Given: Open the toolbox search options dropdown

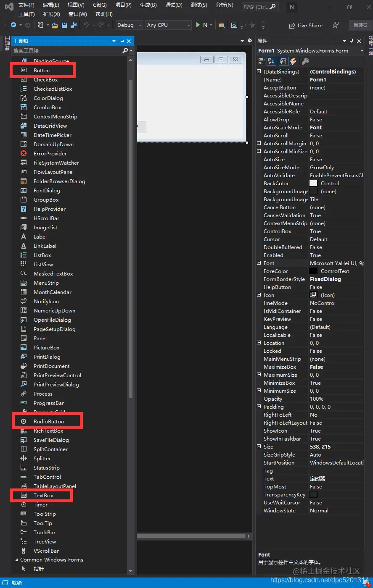Looking at the screenshot, I should [x=131, y=50].
